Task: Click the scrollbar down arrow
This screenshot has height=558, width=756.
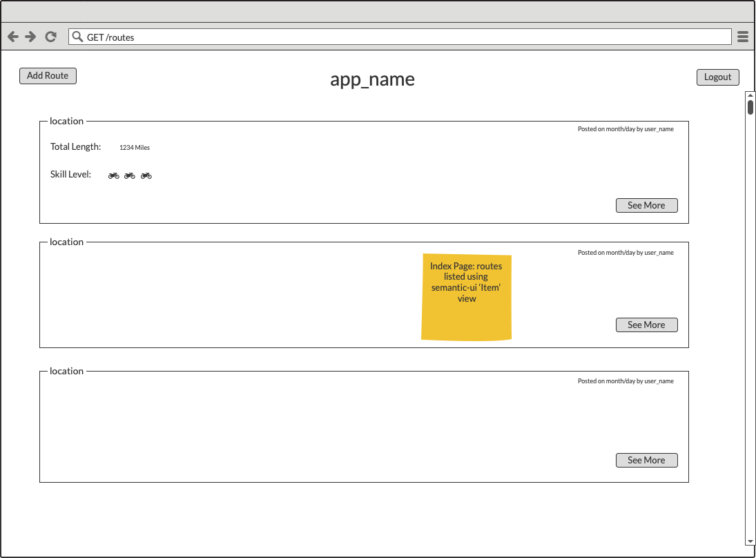Action: point(750,541)
